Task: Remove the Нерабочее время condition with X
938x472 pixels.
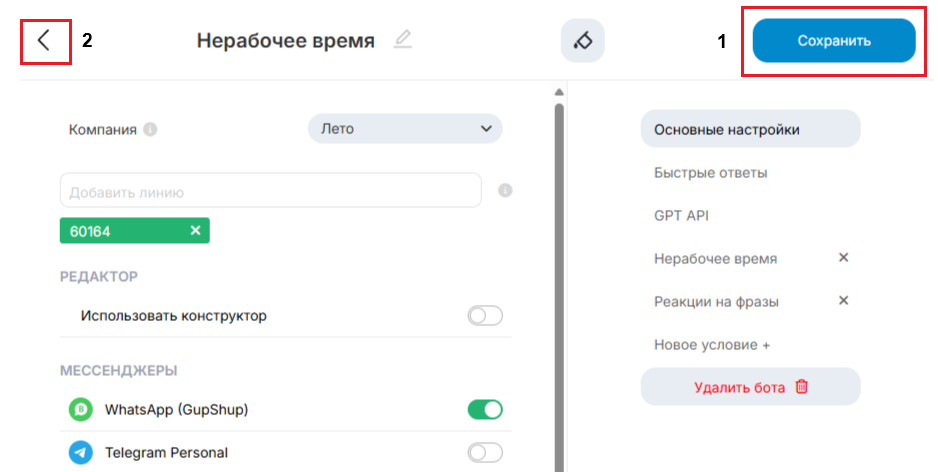Action: click(843, 258)
